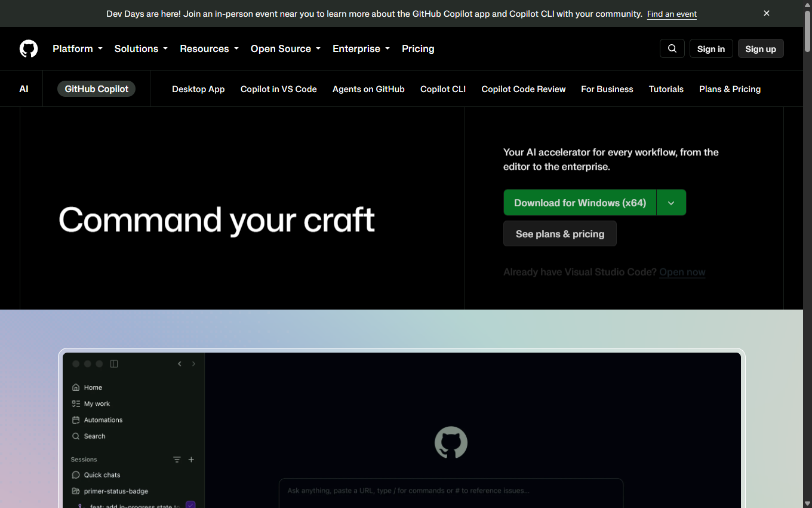Click the sidebar toggle icon in app preview

tap(114, 364)
